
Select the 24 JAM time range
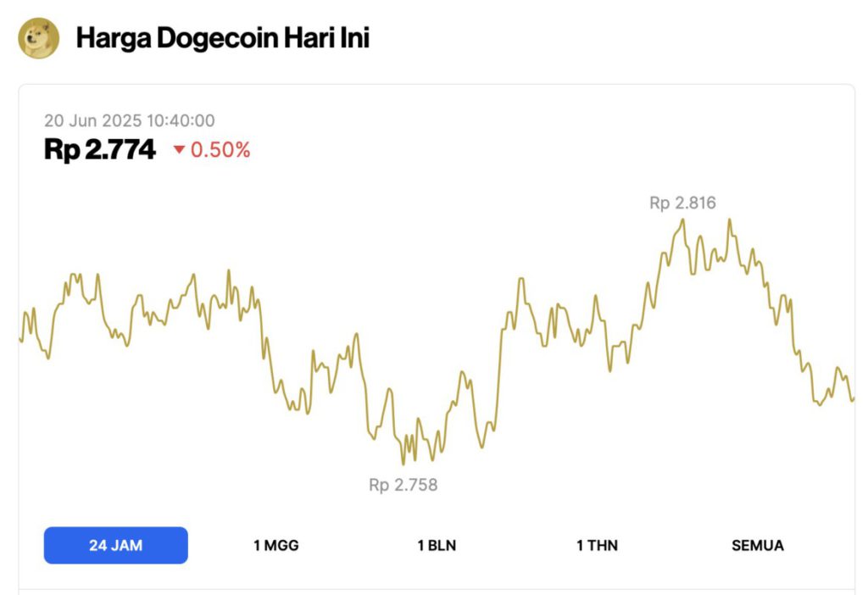pos(115,545)
